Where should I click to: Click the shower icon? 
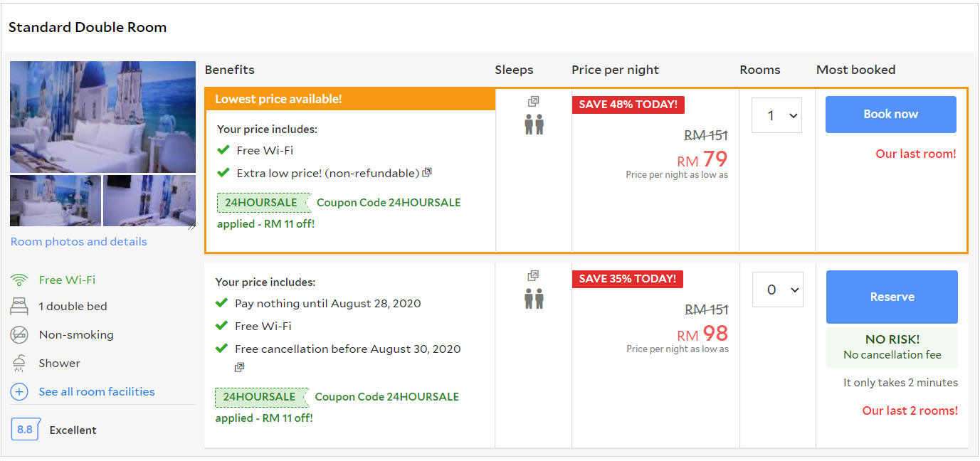click(19, 364)
